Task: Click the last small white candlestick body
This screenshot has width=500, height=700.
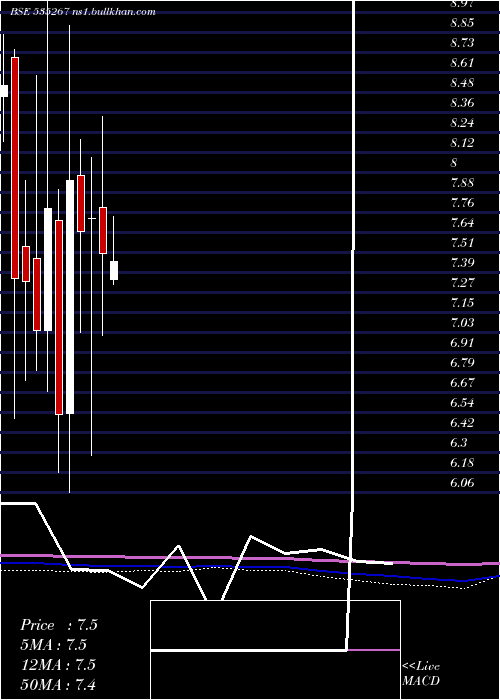Action: pyautogui.click(x=114, y=271)
